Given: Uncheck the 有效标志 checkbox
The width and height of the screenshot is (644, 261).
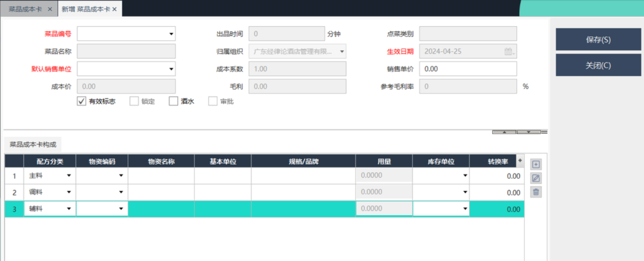Looking at the screenshot, I should 82,101.
